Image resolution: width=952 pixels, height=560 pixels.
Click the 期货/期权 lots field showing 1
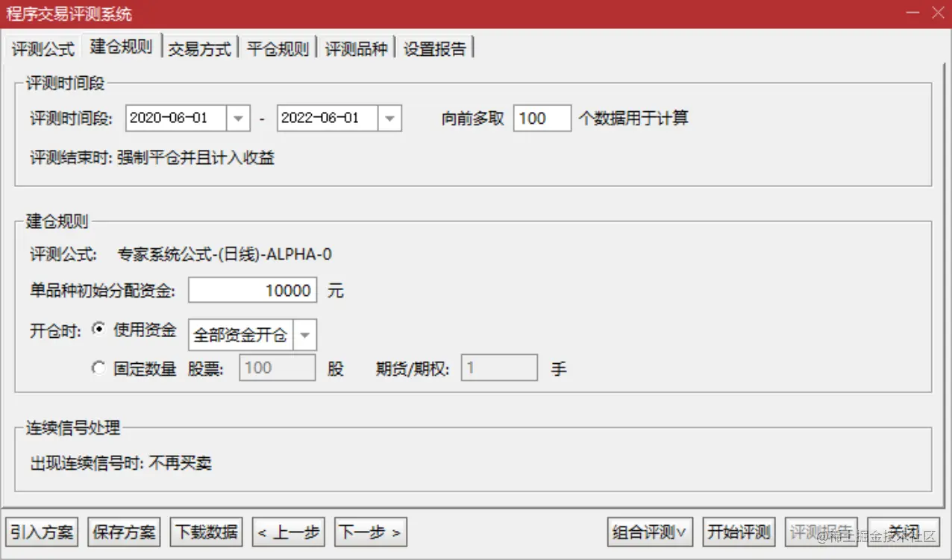click(x=499, y=368)
